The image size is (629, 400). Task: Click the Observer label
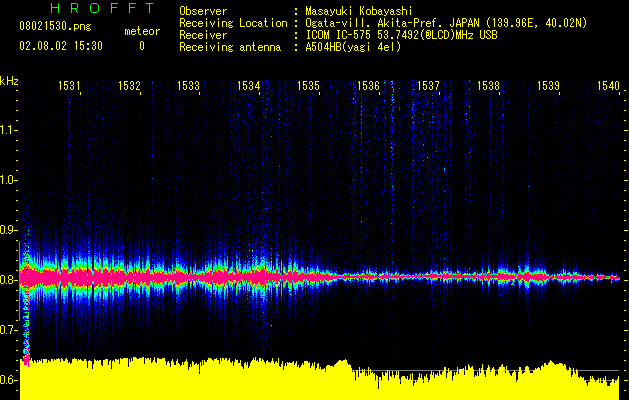[203, 11]
